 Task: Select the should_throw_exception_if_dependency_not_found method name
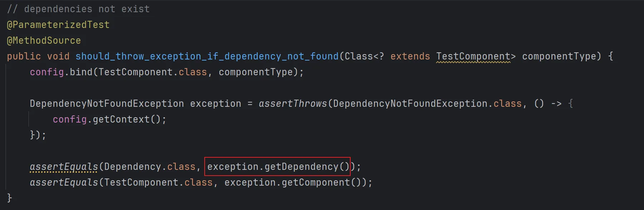[207, 56]
